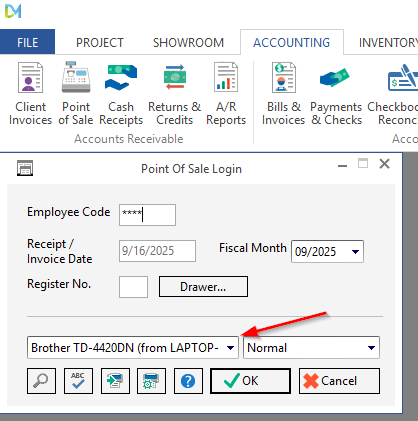This screenshot has width=418, height=421.
Task: Open A/R Reports
Action: 226,94
